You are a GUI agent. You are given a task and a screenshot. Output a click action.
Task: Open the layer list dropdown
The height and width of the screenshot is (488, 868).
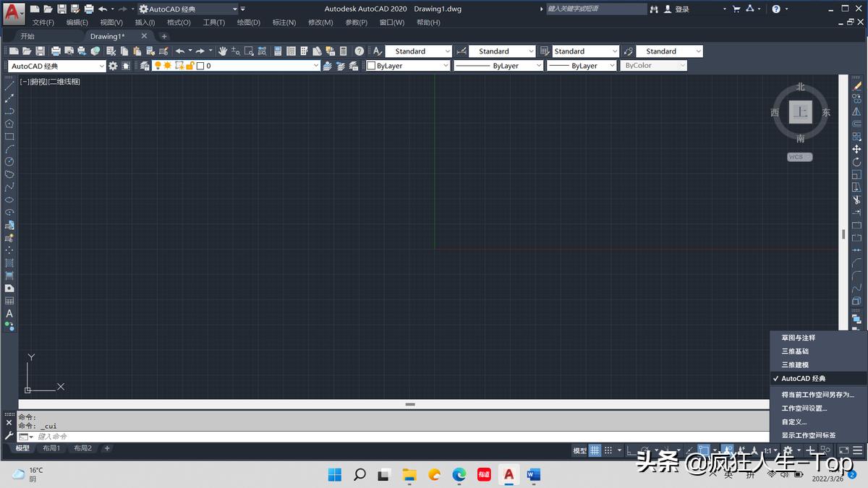[x=315, y=66]
